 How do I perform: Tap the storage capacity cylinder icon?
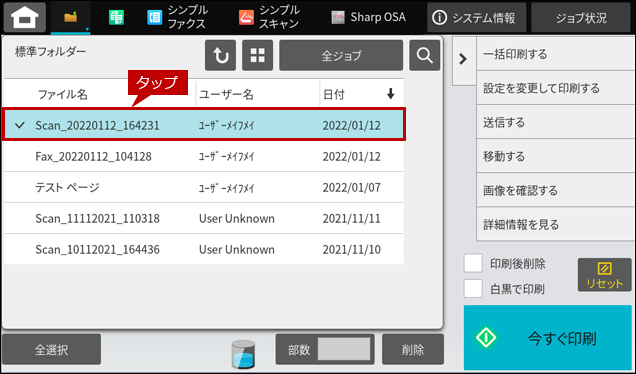[243, 354]
